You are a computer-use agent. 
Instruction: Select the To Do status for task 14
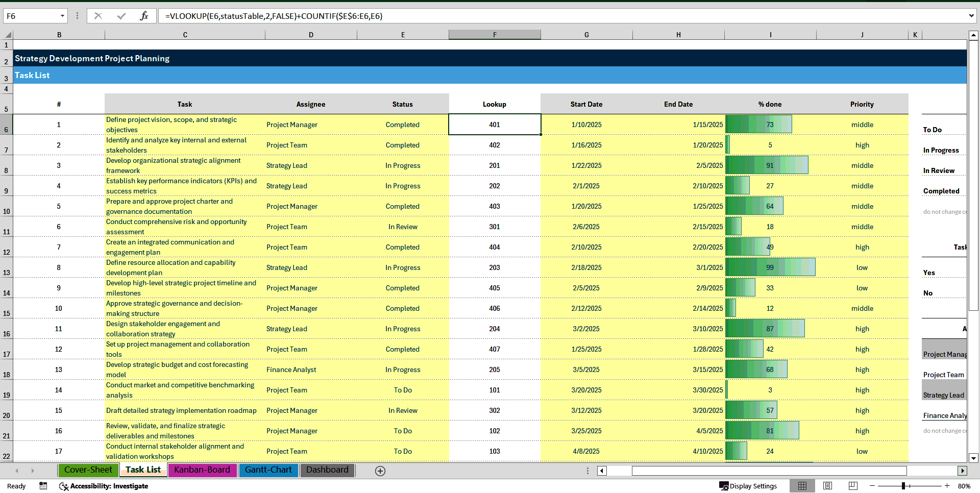click(x=403, y=390)
